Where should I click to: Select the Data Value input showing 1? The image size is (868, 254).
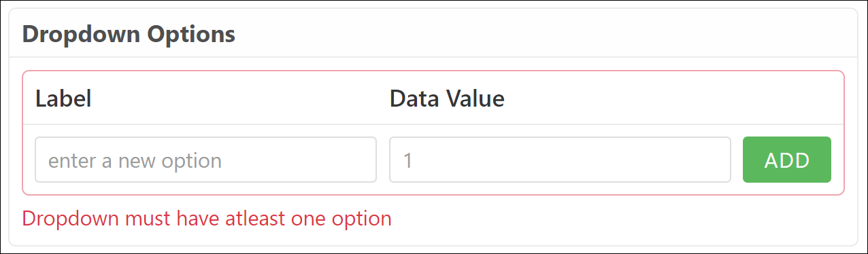[560, 160]
